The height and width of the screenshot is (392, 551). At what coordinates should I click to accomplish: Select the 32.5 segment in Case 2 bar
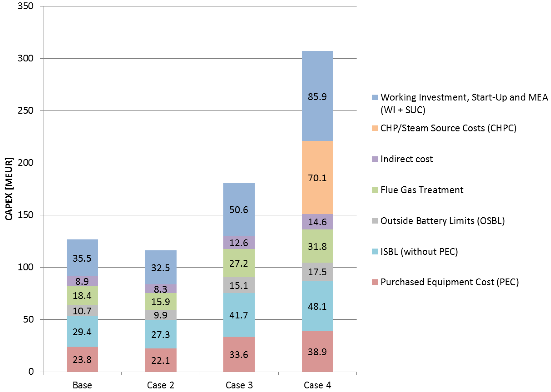click(x=161, y=268)
